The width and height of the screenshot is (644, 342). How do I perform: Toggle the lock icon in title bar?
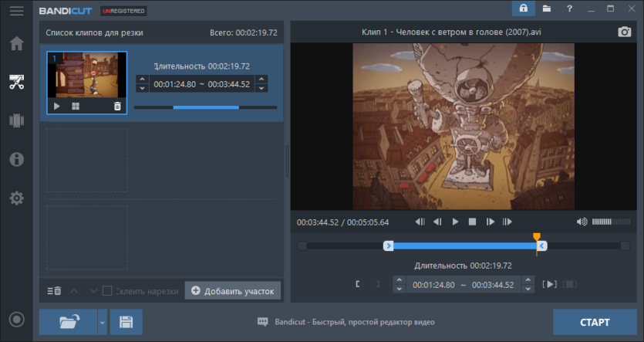point(523,8)
